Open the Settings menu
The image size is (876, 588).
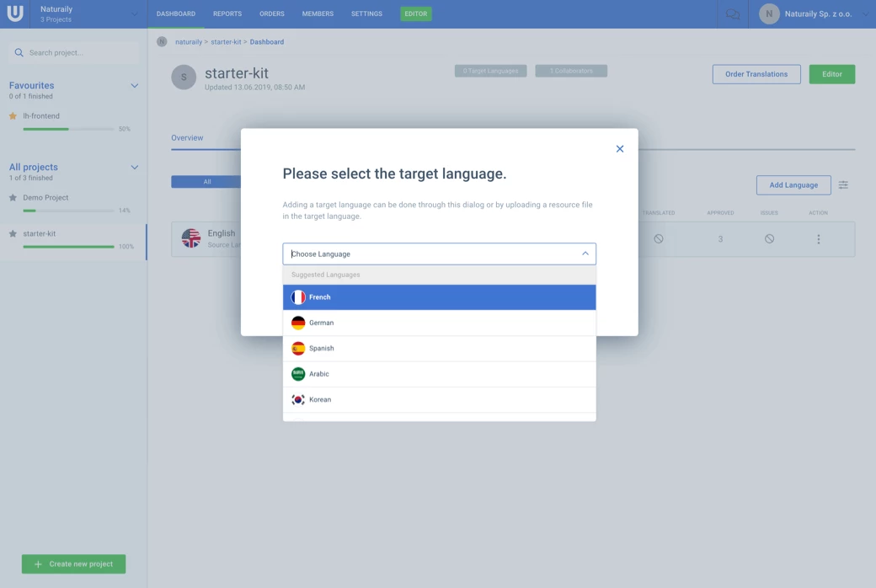tap(366, 14)
